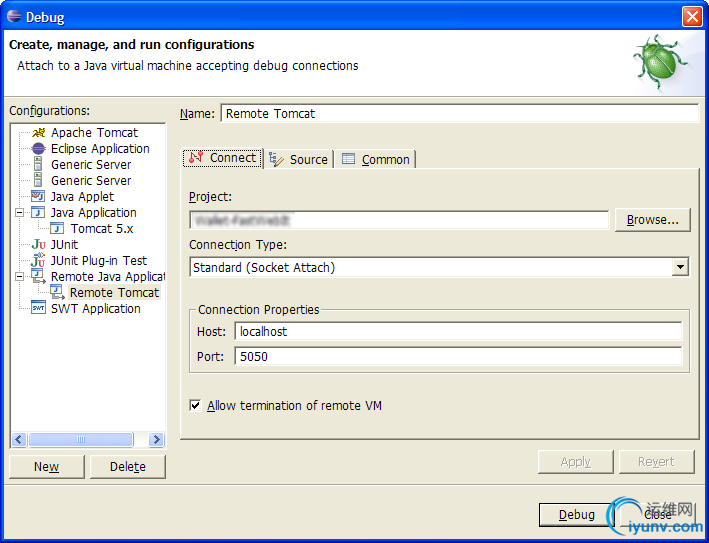709x543 pixels.
Task: Click the Apply button
Action: coord(576,462)
